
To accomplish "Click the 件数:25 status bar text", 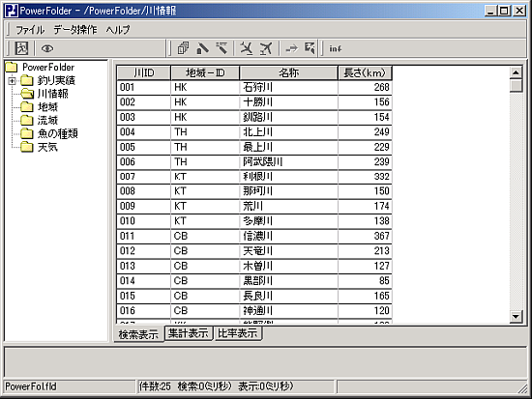I will (x=155, y=386).
